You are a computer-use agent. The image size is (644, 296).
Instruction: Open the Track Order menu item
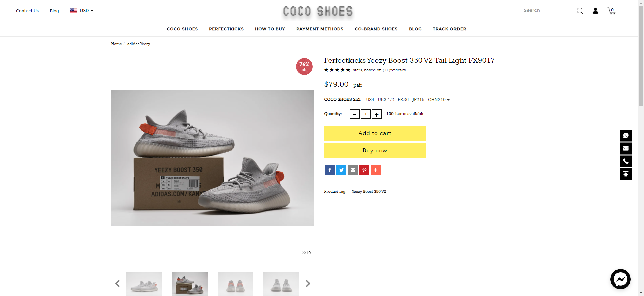[449, 29]
